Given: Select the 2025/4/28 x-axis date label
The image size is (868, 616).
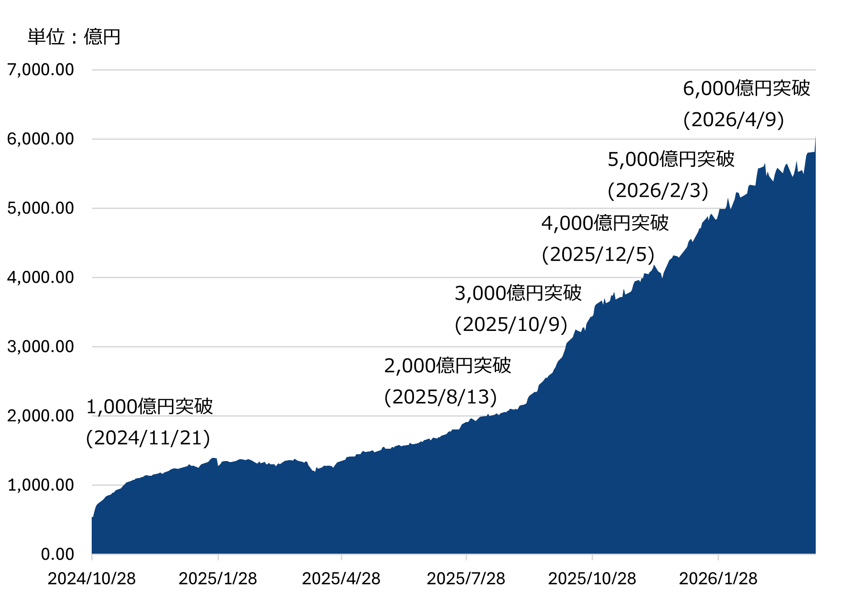Looking at the screenshot, I should 341,578.
